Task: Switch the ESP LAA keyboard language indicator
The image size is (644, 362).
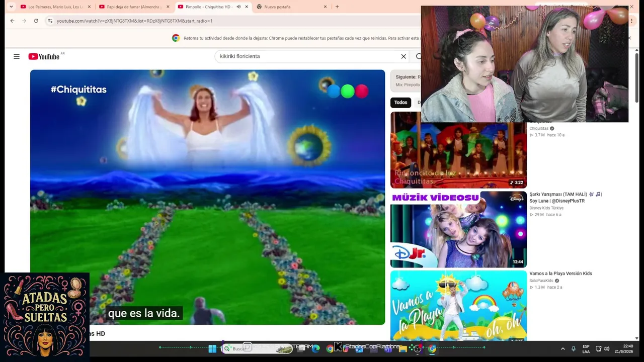Action: pyautogui.click(x=586, y=349)
